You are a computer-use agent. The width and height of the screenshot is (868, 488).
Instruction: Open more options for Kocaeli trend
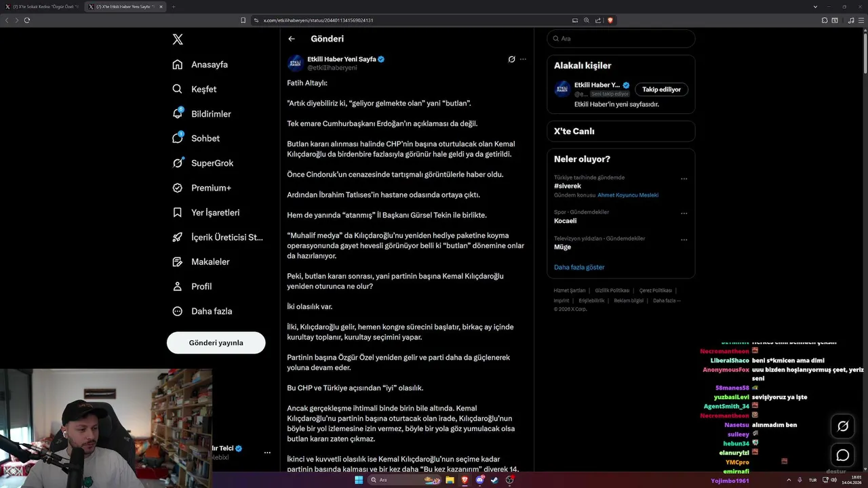coord(684,213)
